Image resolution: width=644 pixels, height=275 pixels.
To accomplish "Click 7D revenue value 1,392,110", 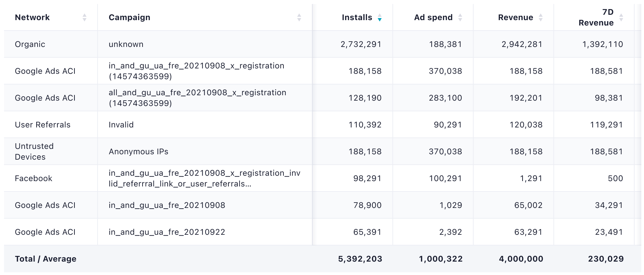I will click(x=603, y=44).
